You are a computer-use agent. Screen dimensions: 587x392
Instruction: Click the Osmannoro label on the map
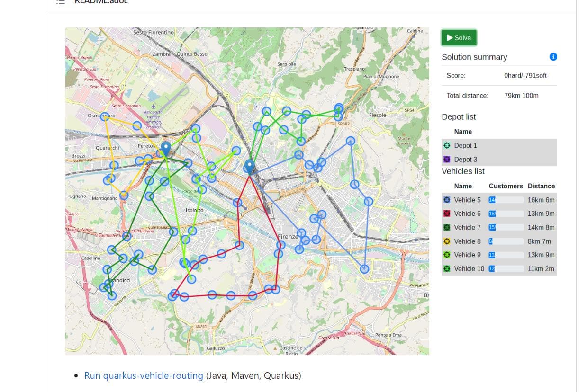pyautogui.click(x=101, y=116)
